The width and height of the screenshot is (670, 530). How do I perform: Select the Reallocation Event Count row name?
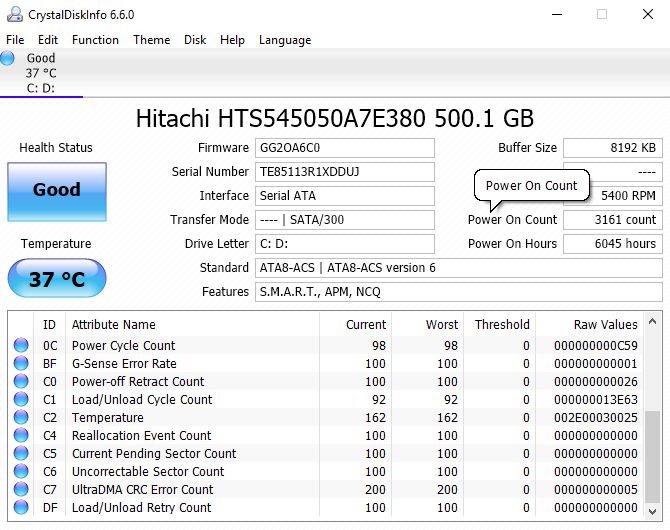click(x=141, y=435)
